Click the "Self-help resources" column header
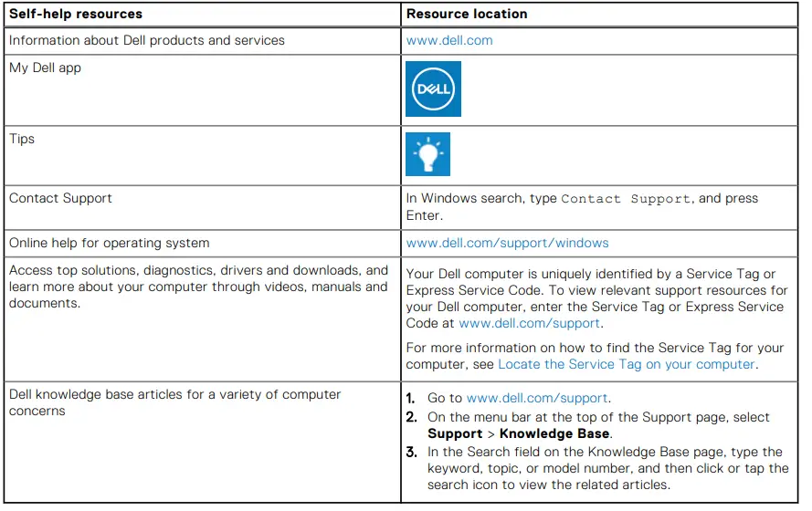 pos(74,14)
